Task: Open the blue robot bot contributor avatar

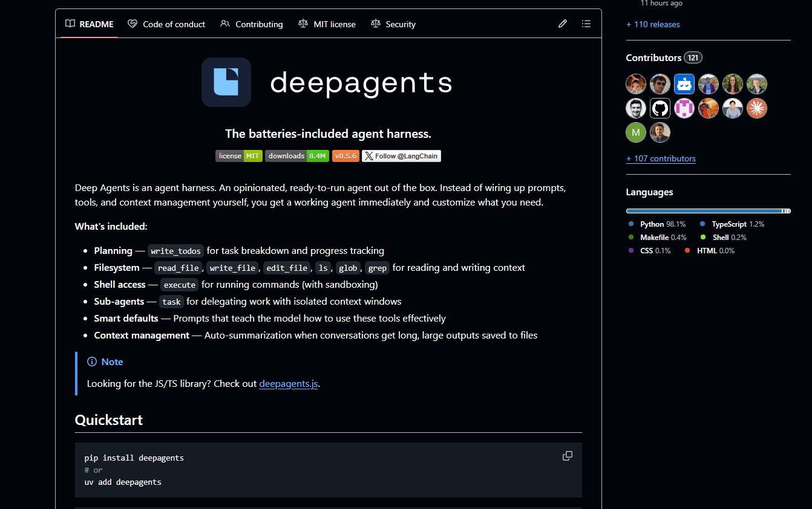Action: pyautogui.click(x=684, y=84)
